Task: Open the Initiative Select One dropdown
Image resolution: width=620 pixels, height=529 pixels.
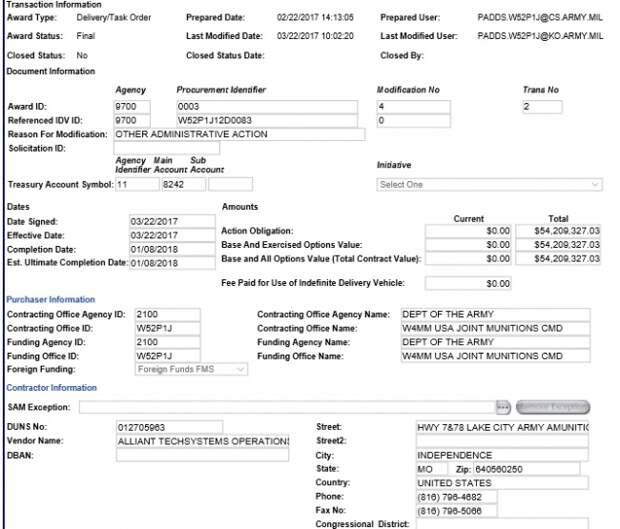Action: 490,185
